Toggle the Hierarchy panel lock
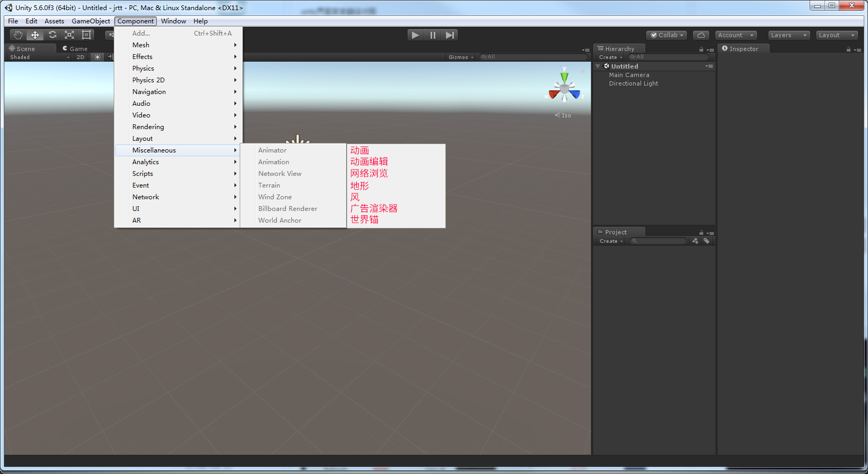The image size is (868, 474). click(701, 49)
